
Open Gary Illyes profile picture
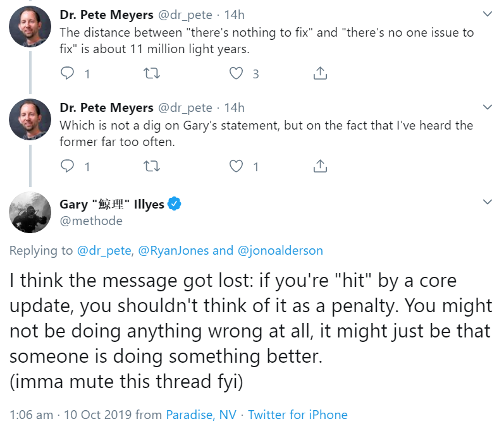point(30,212)
